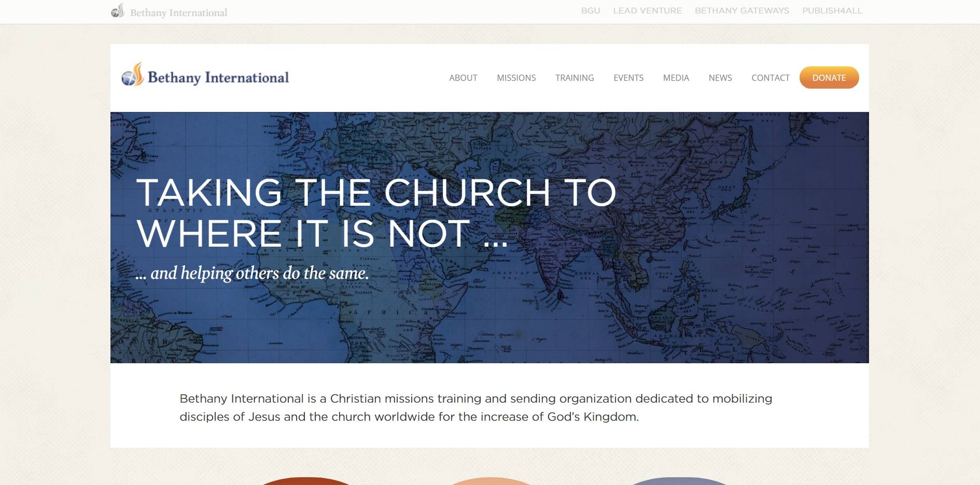Open the MISSIONS menu

pos(516,78)
